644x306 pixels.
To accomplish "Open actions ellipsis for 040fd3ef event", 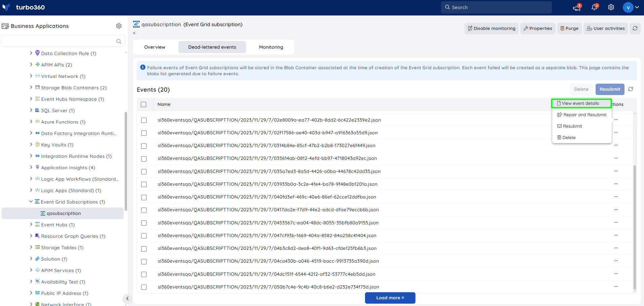I will 616,197.
